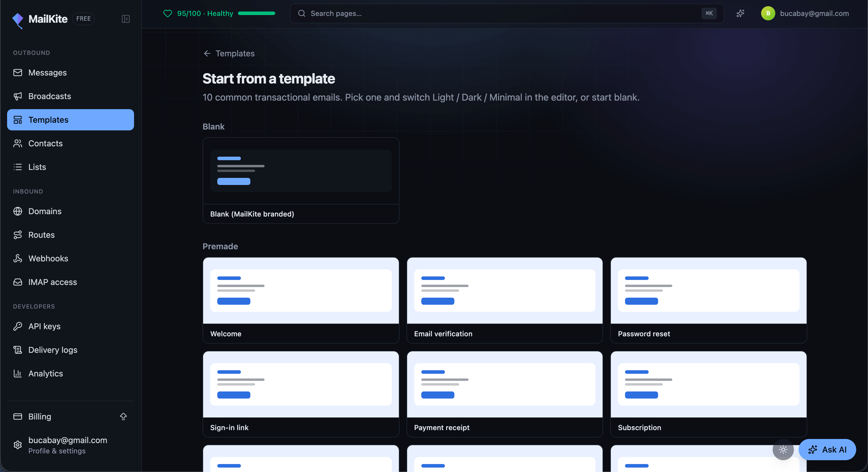Click the Start from a template heading
Image resolution: width=868 pixels, height=472 pixels.
pos(269,79)
